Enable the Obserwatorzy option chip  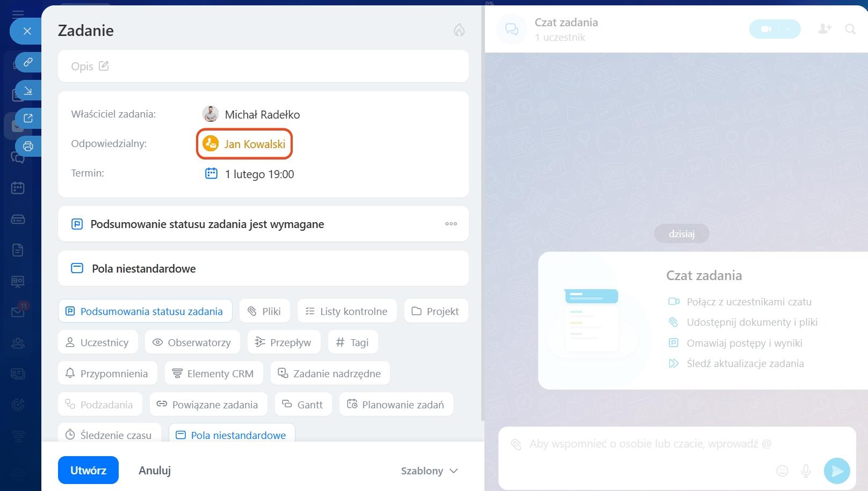tap(192, 342)
